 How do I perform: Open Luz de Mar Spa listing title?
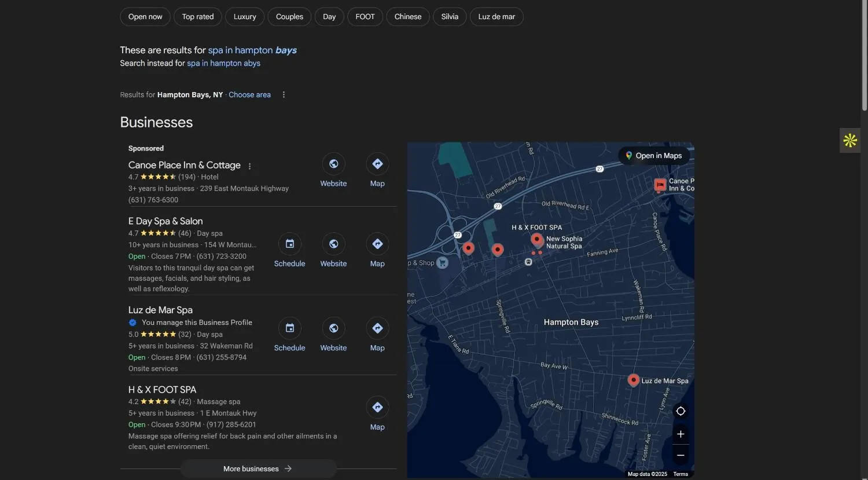click(160, 310)
